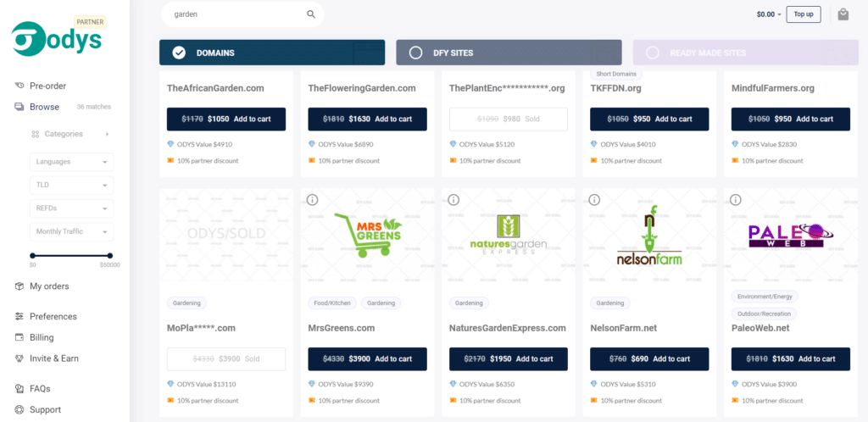The image size is (868, 422).
Task: Open the Languages dropdown
Action: (71, 162)
